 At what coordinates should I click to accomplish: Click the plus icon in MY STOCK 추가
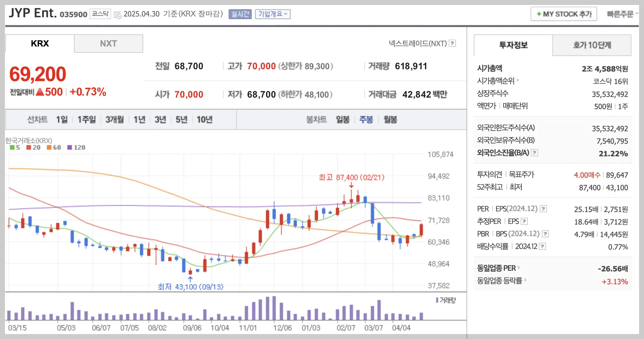click(x=539, y=14)
